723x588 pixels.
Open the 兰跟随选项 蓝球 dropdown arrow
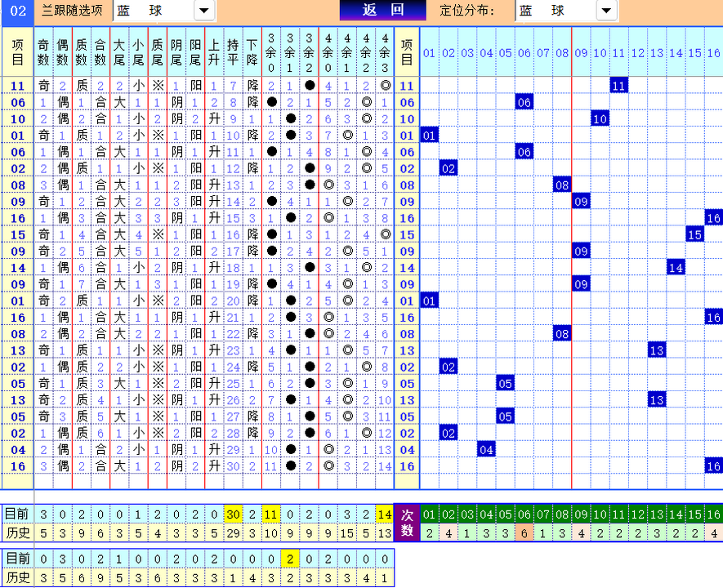pyautogui.click(x=203, y=10)
